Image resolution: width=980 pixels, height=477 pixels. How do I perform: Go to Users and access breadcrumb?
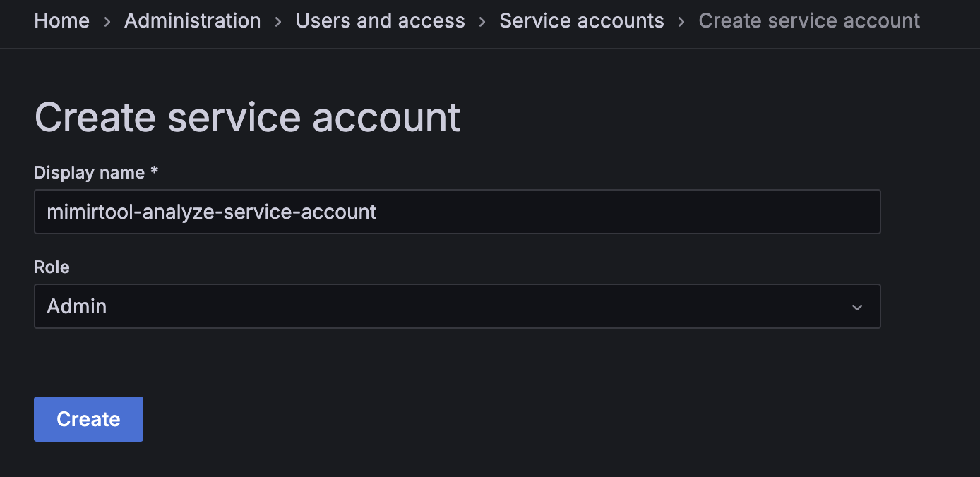(380, 21)
